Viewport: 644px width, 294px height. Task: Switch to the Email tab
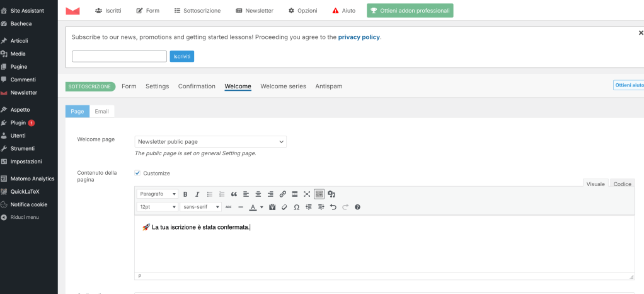[101, 112]
